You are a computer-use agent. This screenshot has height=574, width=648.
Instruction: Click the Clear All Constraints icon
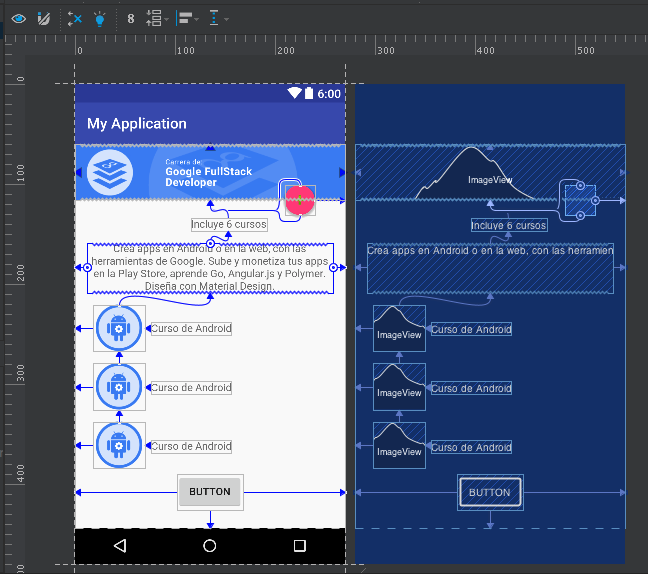click(75, 18)
